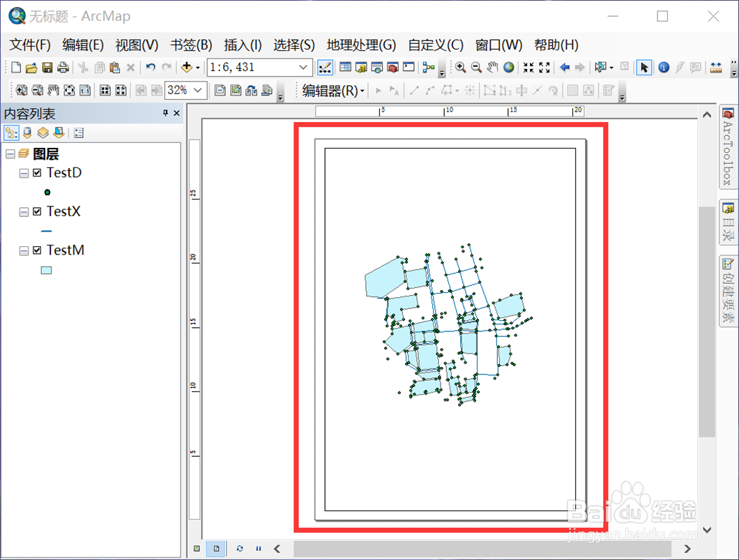Toggle TestX layer visibility checkbox
This screenshot has height=560, width=739.
37,211
